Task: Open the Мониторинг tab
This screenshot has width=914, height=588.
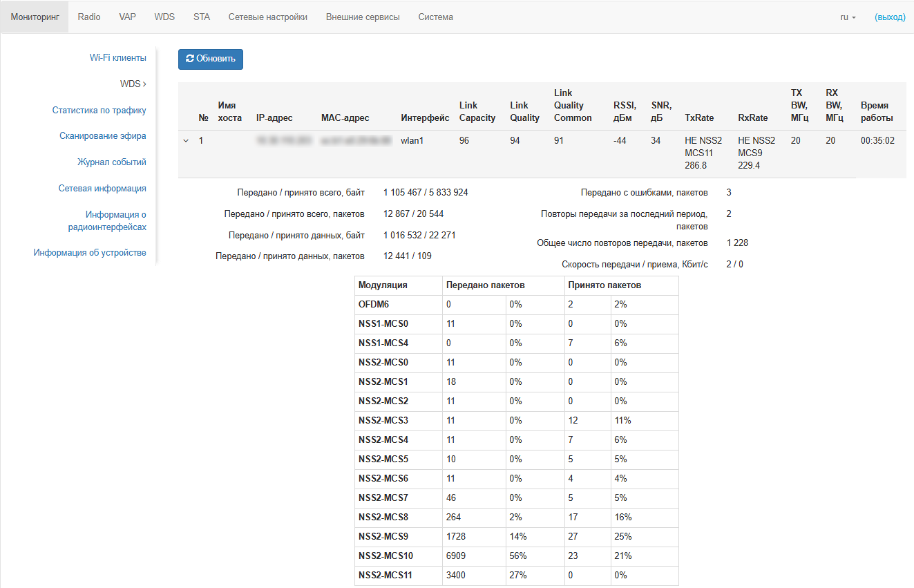Action: pyautogui.click(x=35, y=17)
